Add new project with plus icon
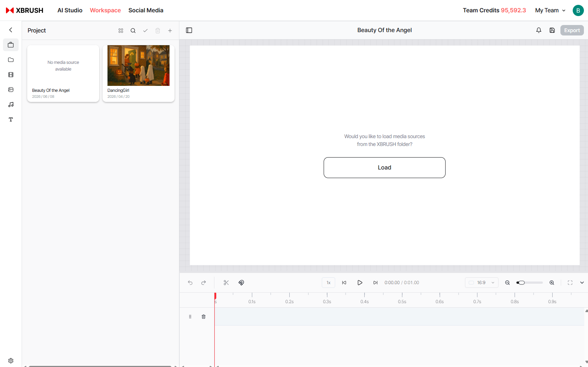Viewport: 588px width, 367px height. 170,31
